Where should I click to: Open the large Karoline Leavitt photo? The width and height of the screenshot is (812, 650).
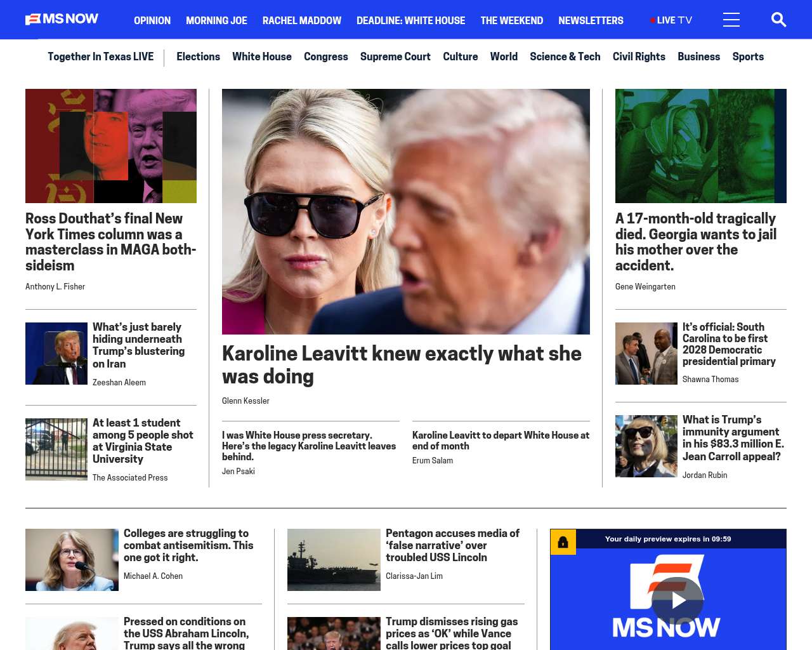point(406,211)
